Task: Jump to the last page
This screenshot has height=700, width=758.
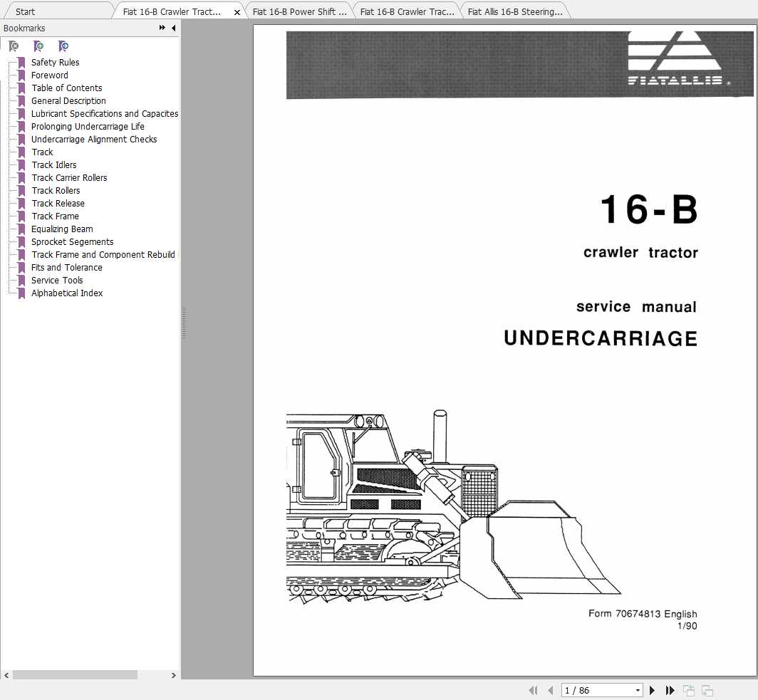Action: (670, 690)
